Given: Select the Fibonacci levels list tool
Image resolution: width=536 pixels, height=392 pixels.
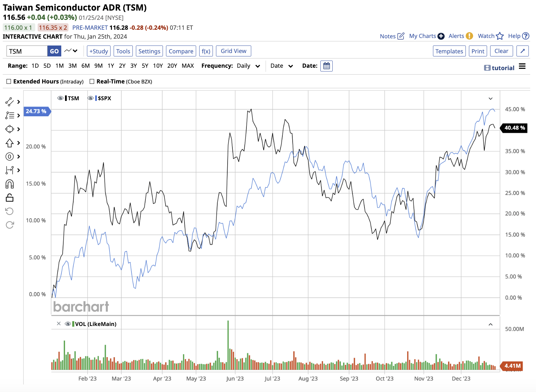Looking at the screenshot, I should point(10,115).
